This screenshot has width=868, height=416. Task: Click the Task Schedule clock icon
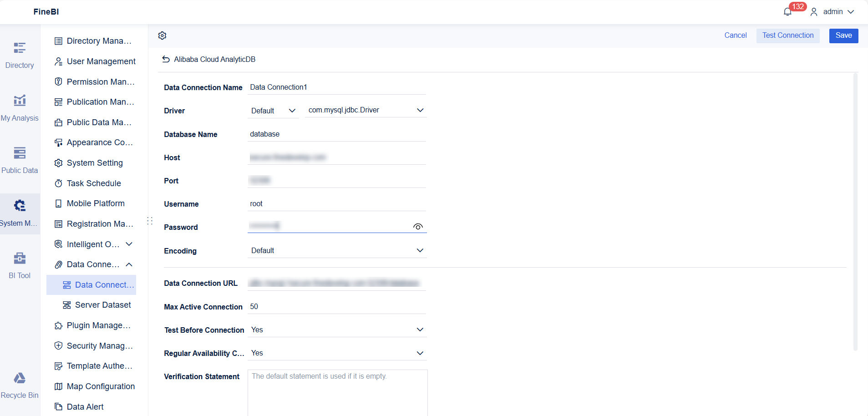pyautogui.click(x=58, y=183)
